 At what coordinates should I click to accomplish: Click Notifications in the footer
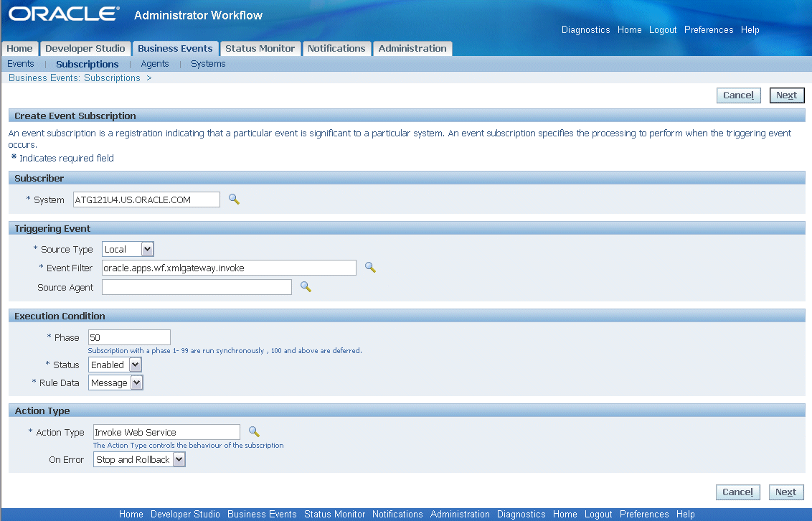pyautogui.click(x=397, y=515)
